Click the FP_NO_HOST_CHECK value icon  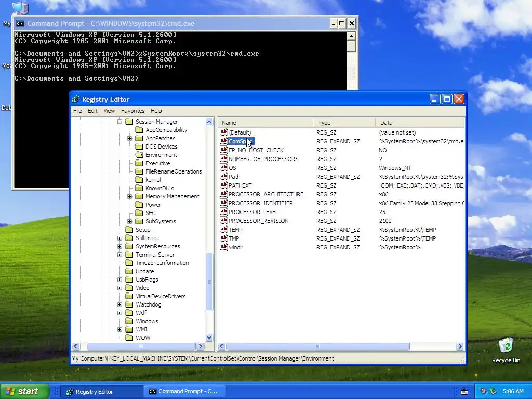(x=223, y=150)
